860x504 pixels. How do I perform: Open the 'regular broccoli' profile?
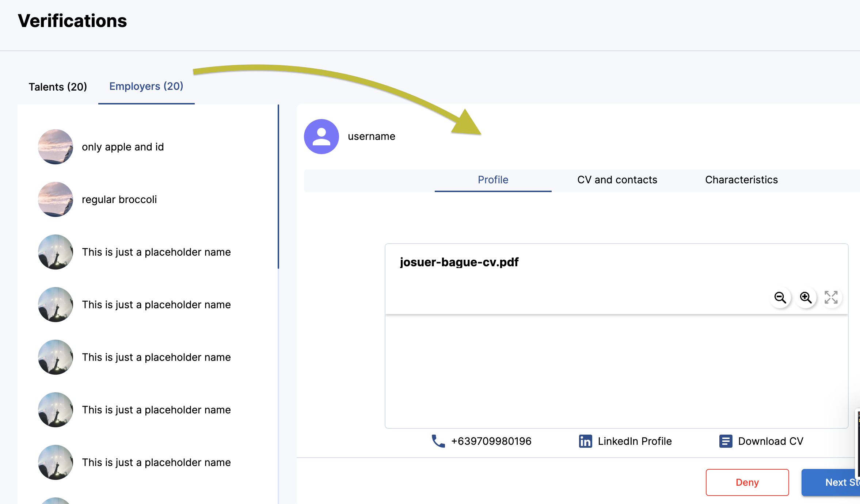coord(120,199)
